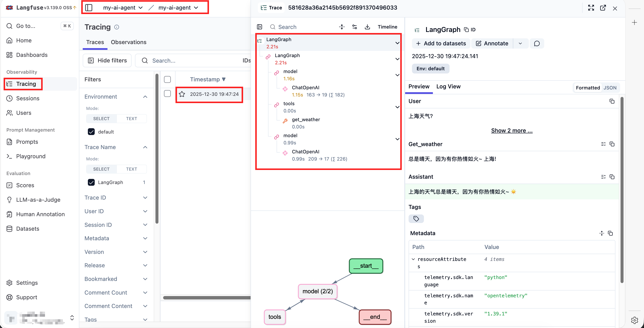Image resolution: width=644 pixels, height=328 pixels.
Task: Star the 2025-12-30 19:47:24 trace
Action: point(182,94)
